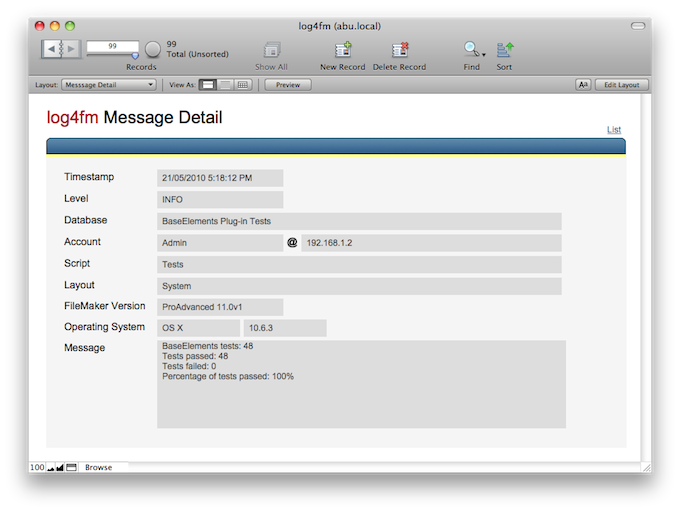The height and width of the screenshot is (512, 680).
Task: Click the Message text area
Action: point(361,385)
